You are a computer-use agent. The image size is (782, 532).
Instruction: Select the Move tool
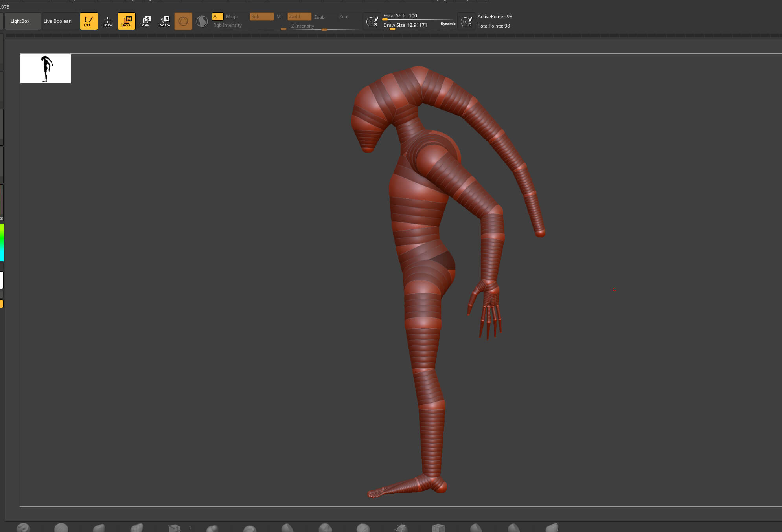point(126,21)
